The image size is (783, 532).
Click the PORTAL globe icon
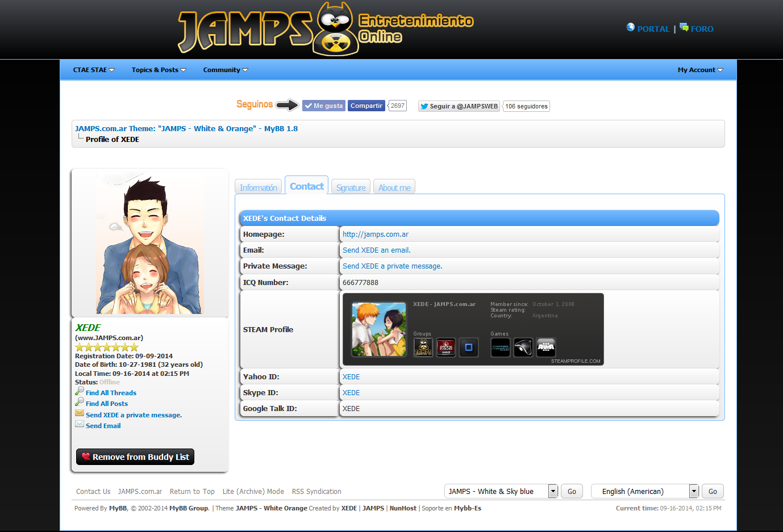(630, 27)
